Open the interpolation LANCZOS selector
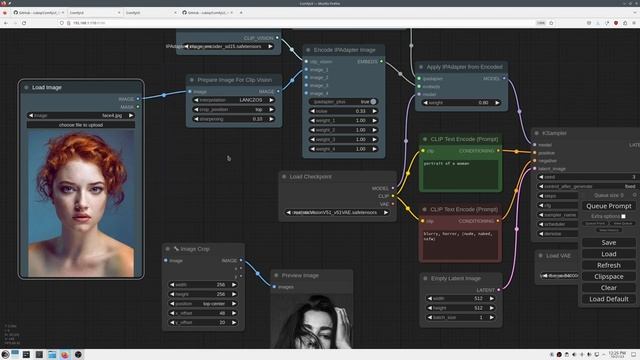Image resolution: width=640 pixels, height=360 pixels. click(233, 100)
